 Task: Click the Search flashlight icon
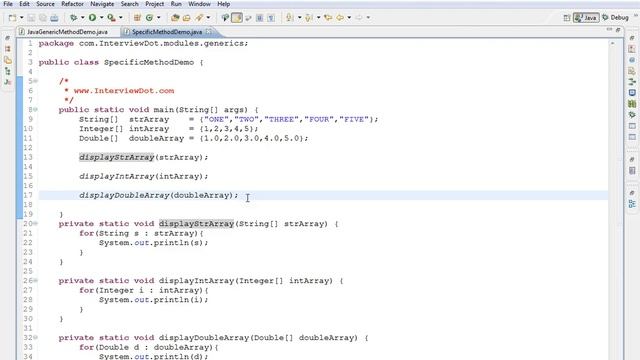pos(199,18)
